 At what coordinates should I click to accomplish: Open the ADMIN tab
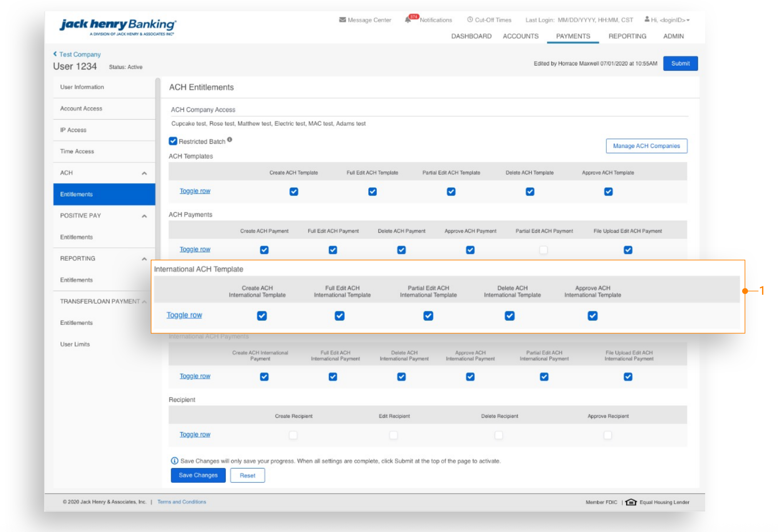[673, 36]
